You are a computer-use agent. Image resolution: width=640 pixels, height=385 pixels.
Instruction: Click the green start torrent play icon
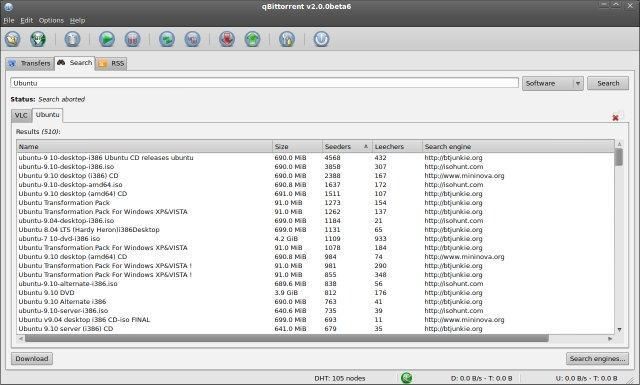(107, 39)
